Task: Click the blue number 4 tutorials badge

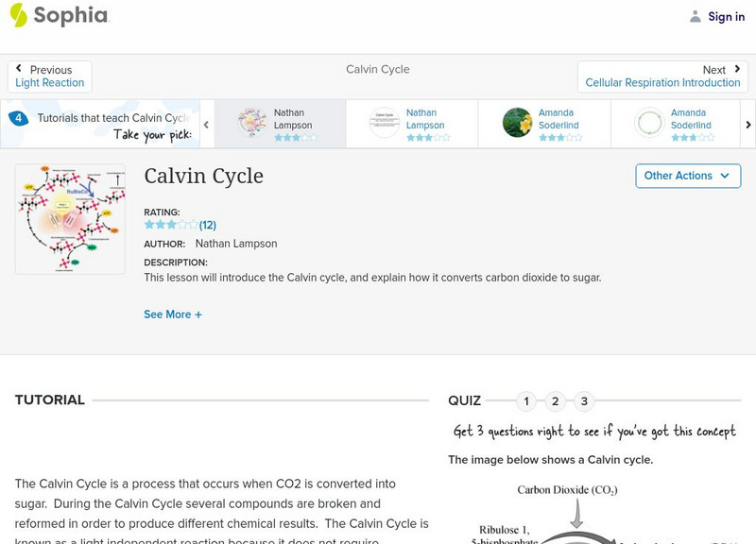Action: (x=18, y=118)
